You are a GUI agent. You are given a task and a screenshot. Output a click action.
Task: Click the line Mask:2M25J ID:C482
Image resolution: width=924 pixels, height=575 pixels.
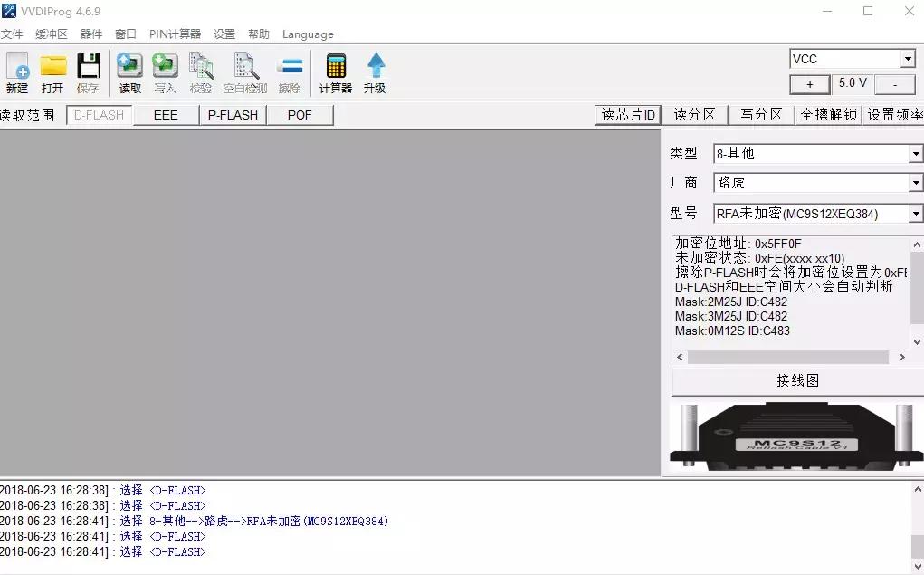730,302
